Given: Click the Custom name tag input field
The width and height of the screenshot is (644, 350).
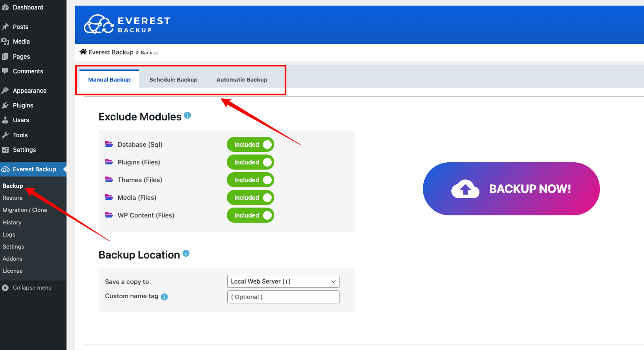Looking at the screenshot, I should coord(283,297).
